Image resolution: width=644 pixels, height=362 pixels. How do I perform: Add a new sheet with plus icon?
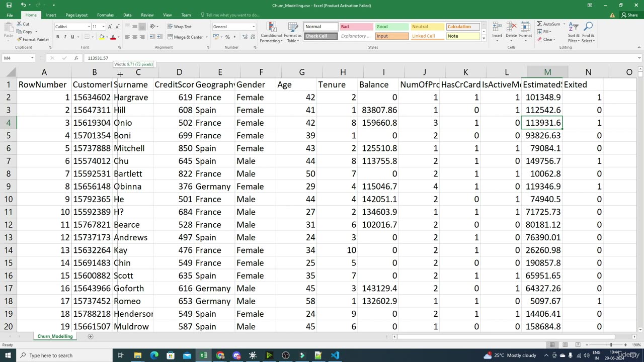(91, 336)
